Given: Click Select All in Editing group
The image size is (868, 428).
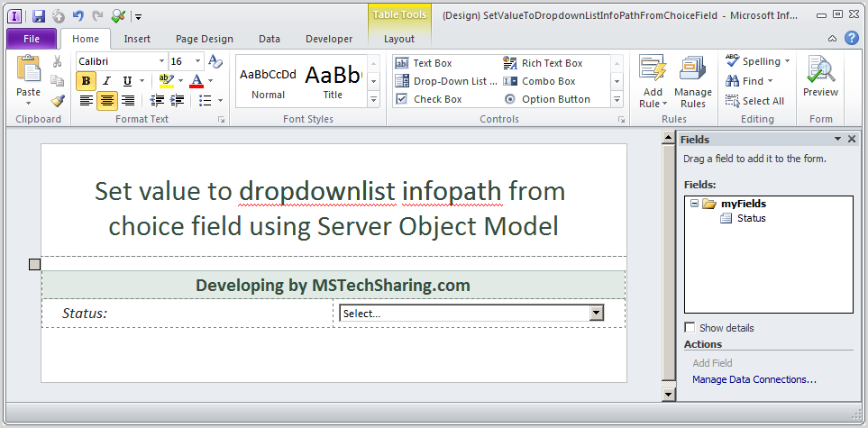Looking at the screenshot, I should coord(755,101).
